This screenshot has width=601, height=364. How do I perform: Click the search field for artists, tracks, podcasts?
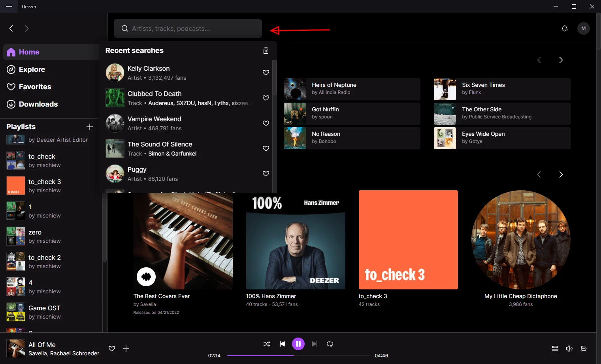pyautogui.click(x=188, y=28)
